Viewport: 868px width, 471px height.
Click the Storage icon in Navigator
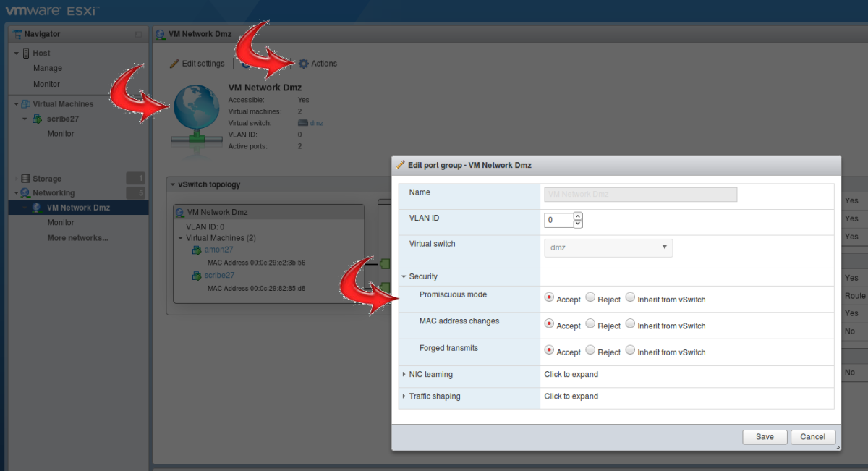[x=25, y=179]
